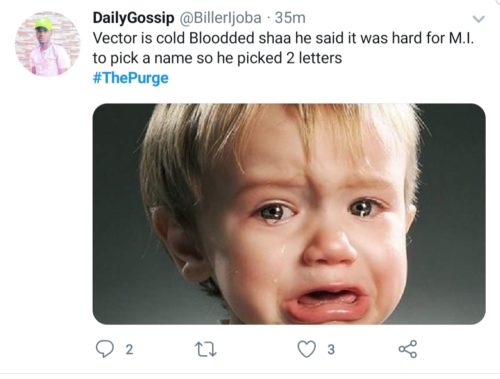Open the @BillerIjoba handle link

click(x=221, y=18)
